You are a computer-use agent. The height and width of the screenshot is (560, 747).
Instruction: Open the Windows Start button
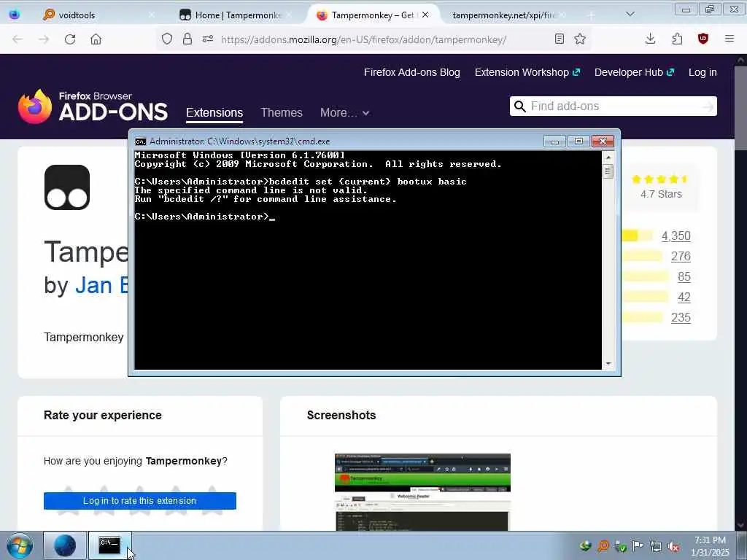point(20,545)
